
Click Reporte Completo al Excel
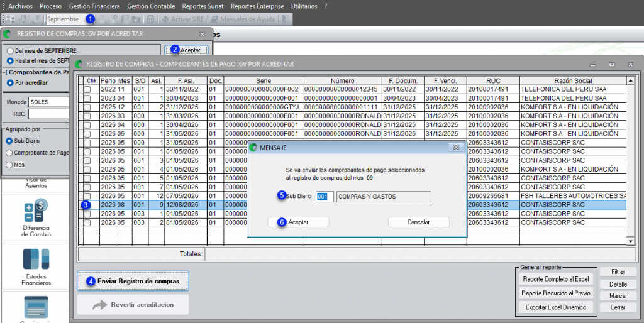click(x=556, y=279)
